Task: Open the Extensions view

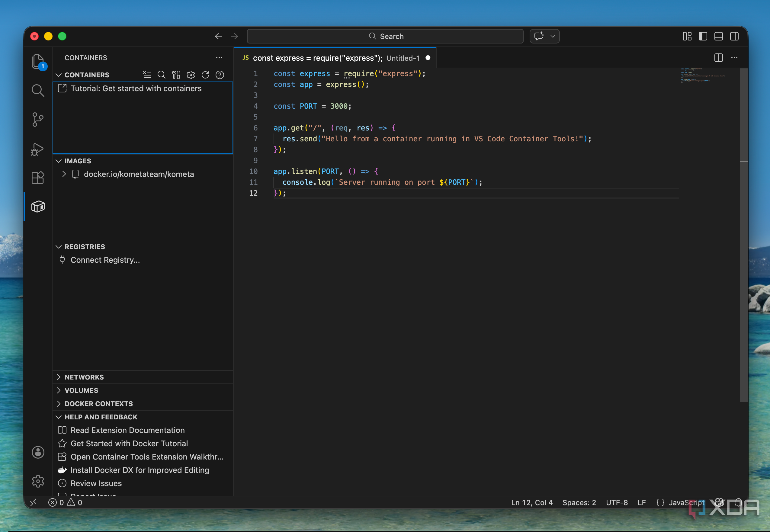Action: (38, 178)
